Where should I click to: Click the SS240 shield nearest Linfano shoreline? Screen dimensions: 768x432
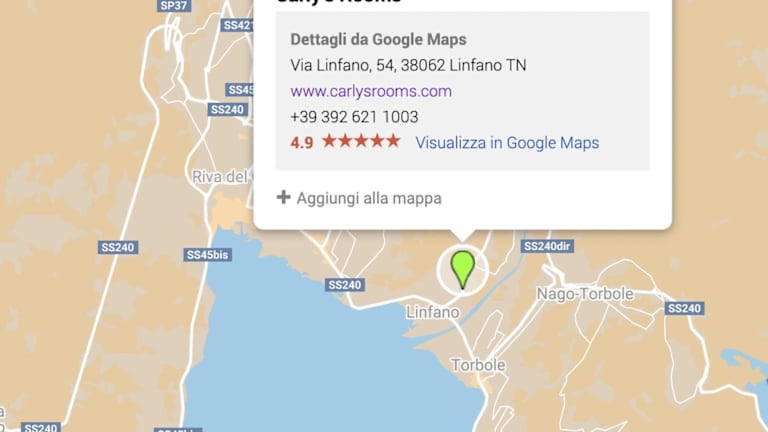345,285
